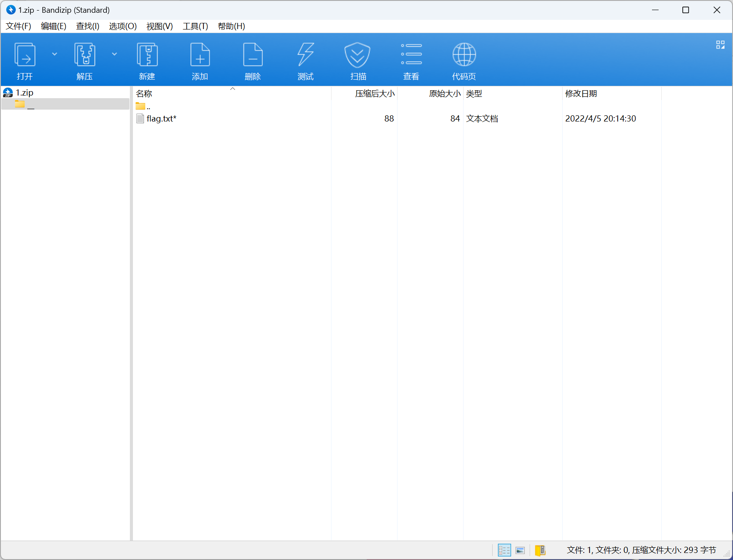Open the 选项(O) menu
Viewport: 733px width, 560px height.
coord(123,26)
